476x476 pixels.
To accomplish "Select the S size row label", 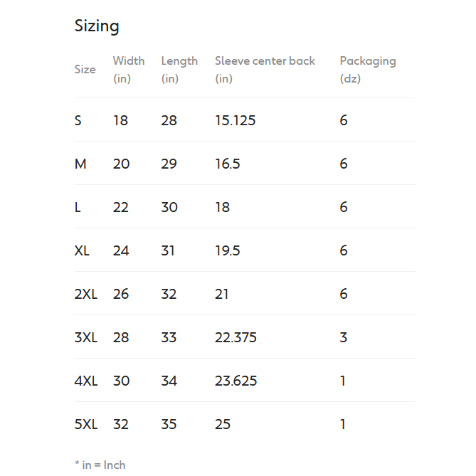I will coord(78,120).
